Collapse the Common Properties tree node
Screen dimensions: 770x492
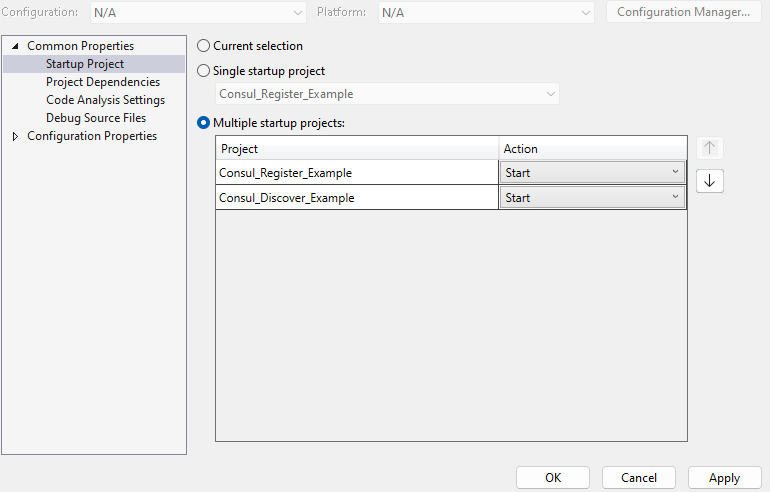click(x=16, y=46)
